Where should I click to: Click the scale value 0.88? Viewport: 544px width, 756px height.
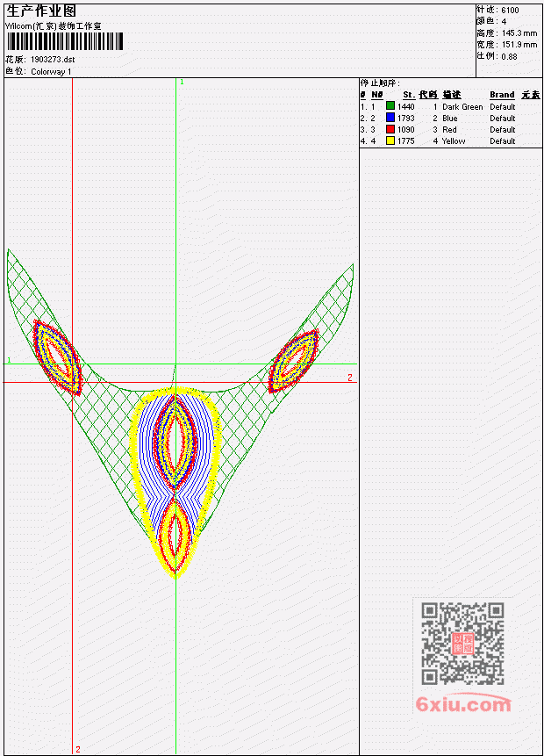[x=509, y=56]
